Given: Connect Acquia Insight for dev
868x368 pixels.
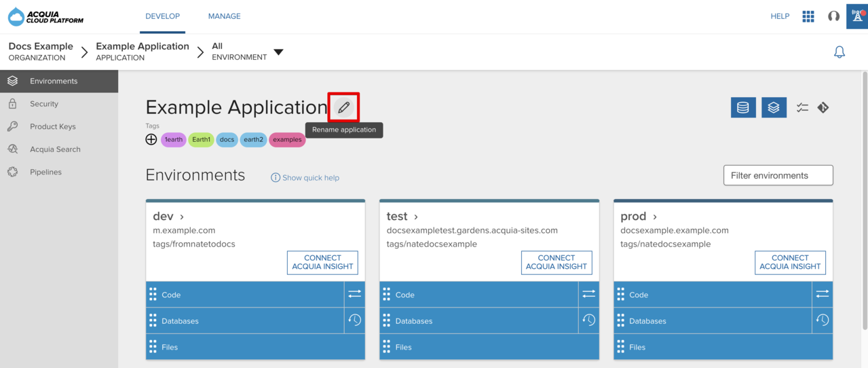Looking at the screenshot, I should [x=322, y=263].
